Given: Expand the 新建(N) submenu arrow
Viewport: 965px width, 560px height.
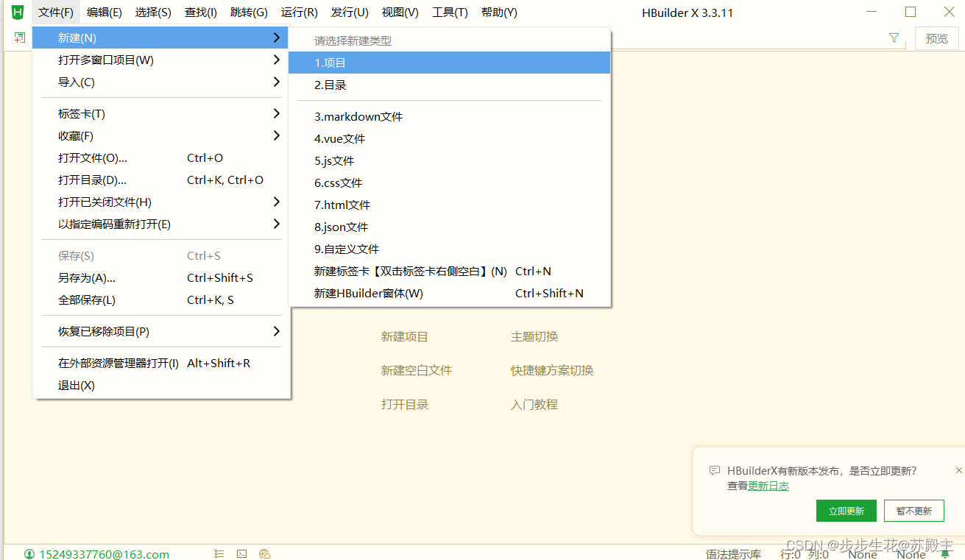Looking at the screenshot, I should [x=276, y=38].
